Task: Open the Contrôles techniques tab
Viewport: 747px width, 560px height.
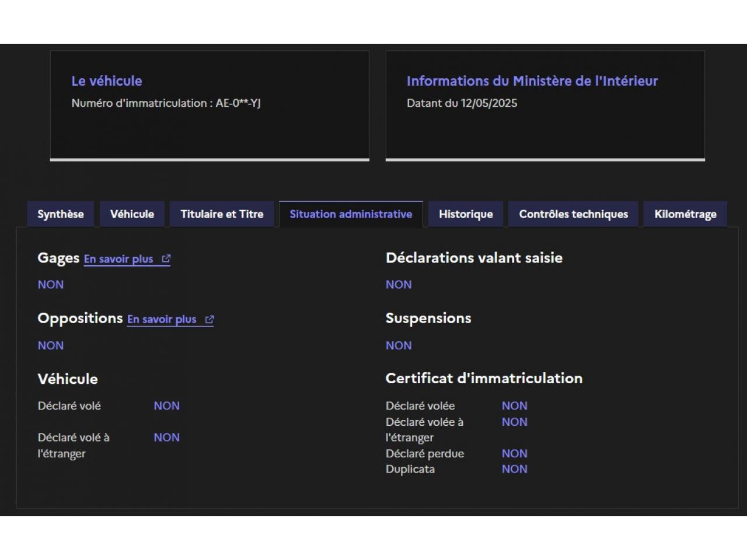Action: click(x=573, y=214)
